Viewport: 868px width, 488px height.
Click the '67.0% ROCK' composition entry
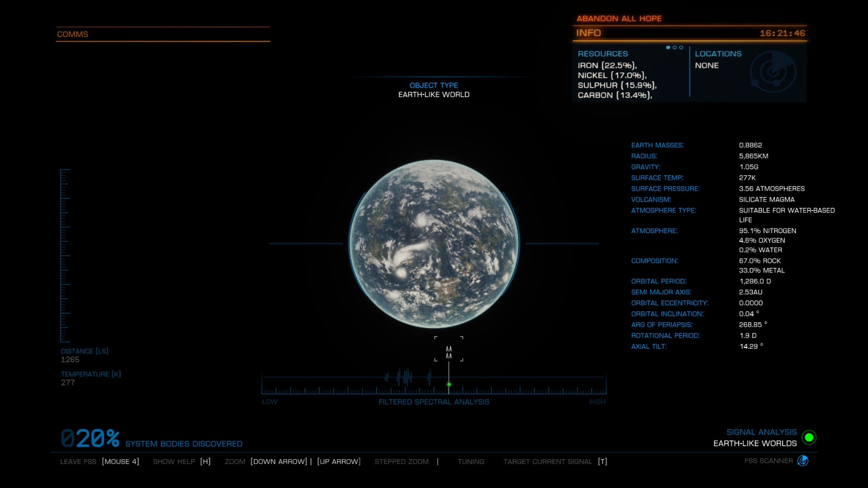760,261
